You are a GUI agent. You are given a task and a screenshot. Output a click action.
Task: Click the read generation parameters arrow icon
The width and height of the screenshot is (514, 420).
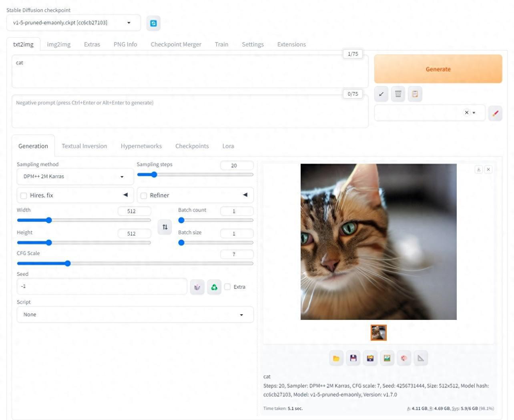(x=381, y=94)
